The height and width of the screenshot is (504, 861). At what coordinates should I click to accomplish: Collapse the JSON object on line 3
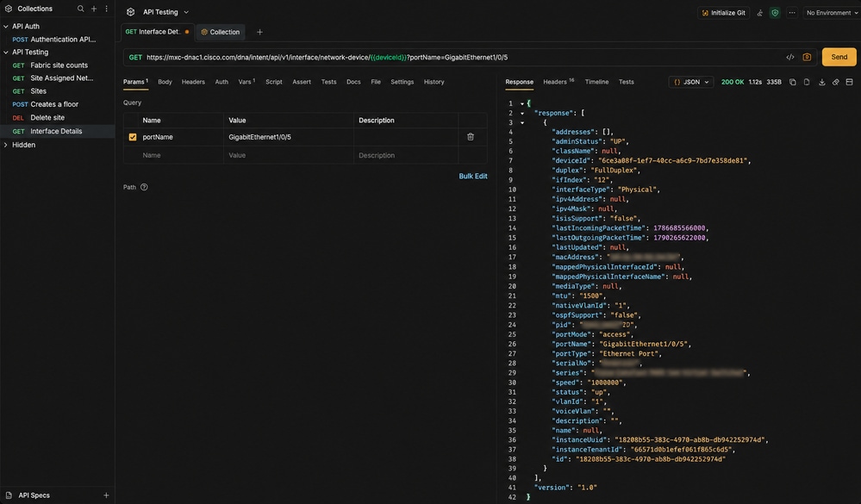522,122
